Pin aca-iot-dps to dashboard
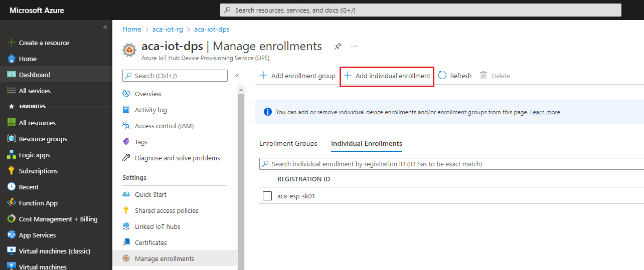 (338, 46)
